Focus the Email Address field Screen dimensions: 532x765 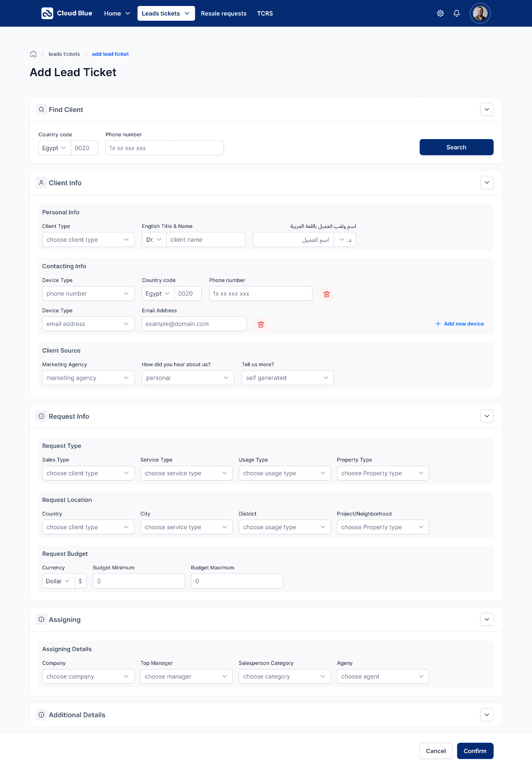(194, 324)
